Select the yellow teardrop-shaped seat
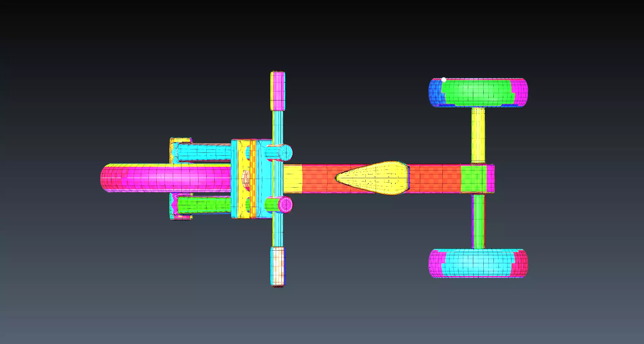Screen dimensions: 644x344 click(373, 178)
